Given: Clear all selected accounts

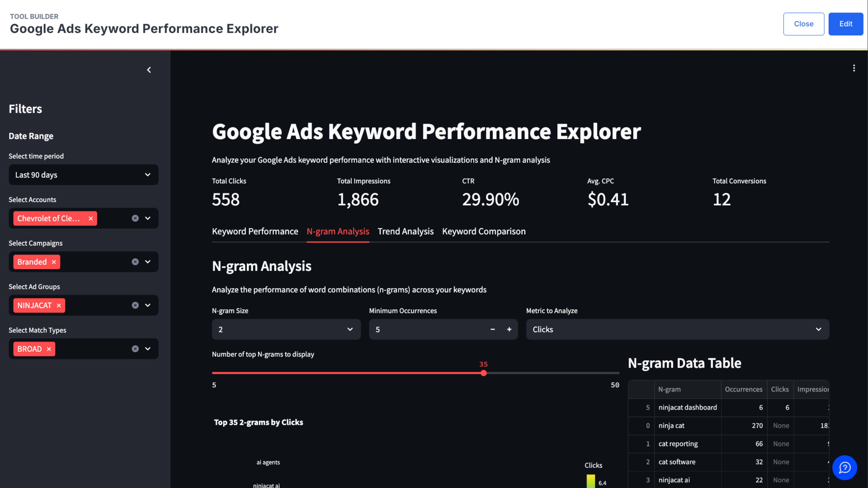Looking at the screenshot, I should pos(135,218).
